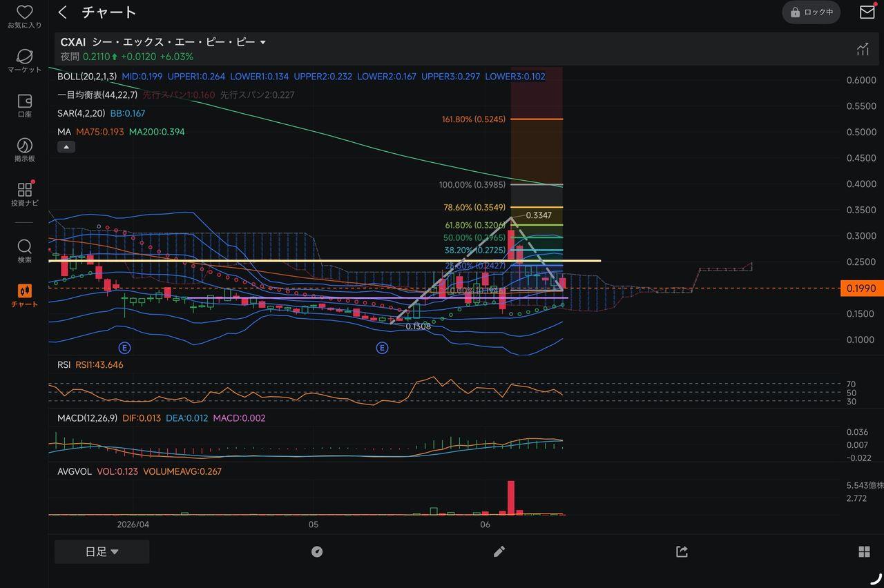Select the SAR(4,2,20) indicator label
This screenshot has height=588, width=884.
[x=81, y=113]
